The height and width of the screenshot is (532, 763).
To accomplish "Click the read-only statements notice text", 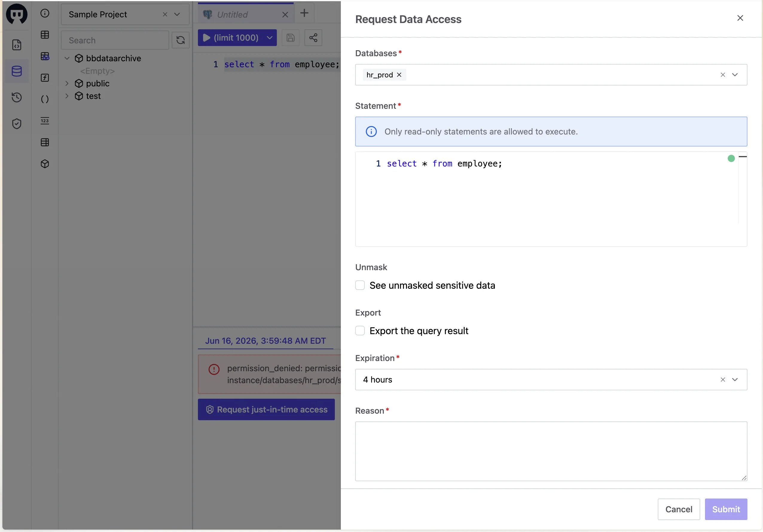I will [481, 132].
